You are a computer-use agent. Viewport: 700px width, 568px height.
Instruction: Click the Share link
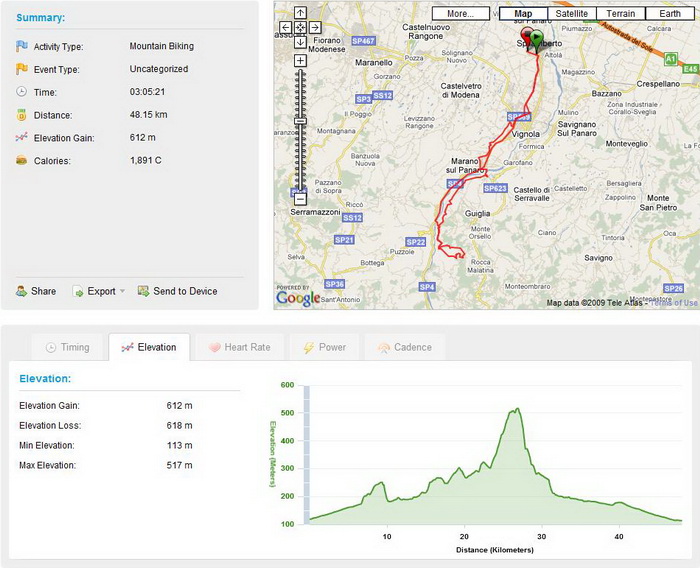coord(36,291)
